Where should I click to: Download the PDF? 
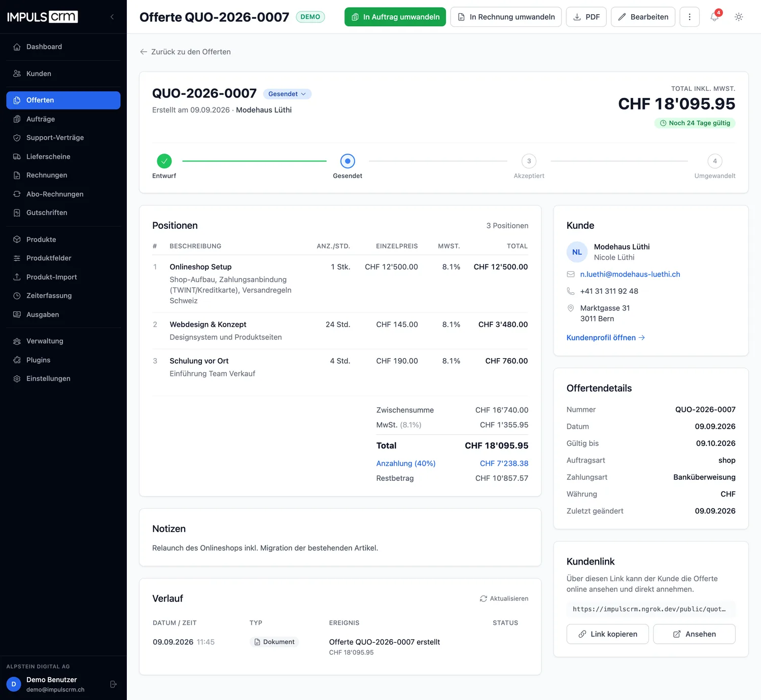click(586, 17)
